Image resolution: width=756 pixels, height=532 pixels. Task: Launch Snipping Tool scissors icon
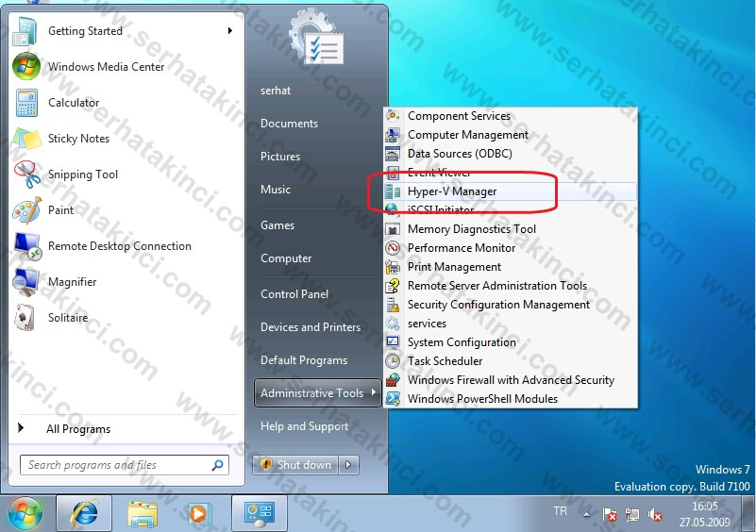point(27,175)
